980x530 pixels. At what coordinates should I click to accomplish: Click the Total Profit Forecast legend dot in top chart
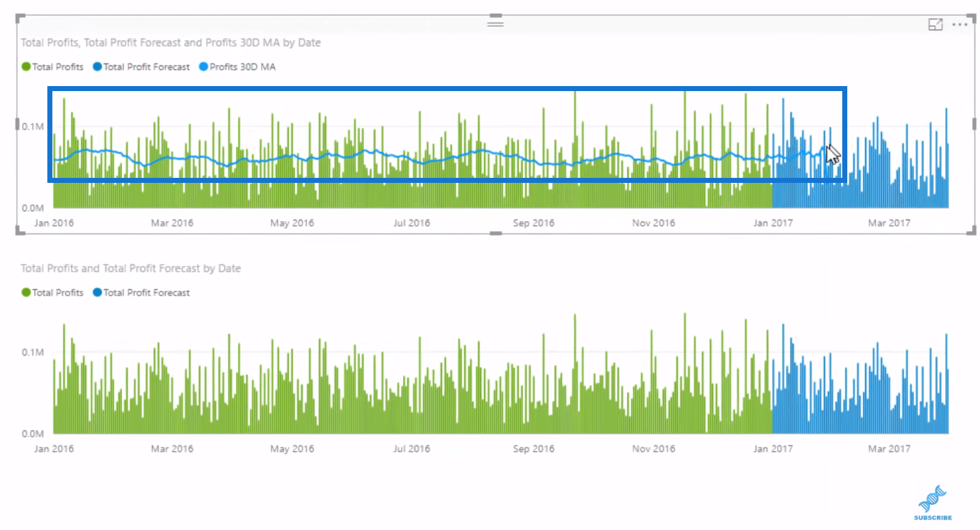coord(97,67)
